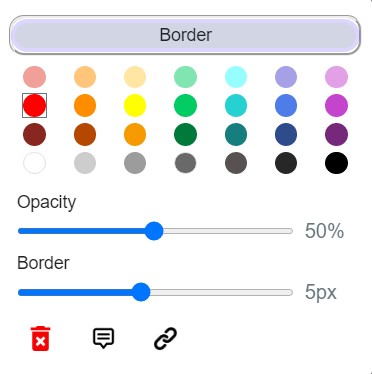Choose the dark green swatch
The image size is (372, 374).
click(x=185, y=134)
